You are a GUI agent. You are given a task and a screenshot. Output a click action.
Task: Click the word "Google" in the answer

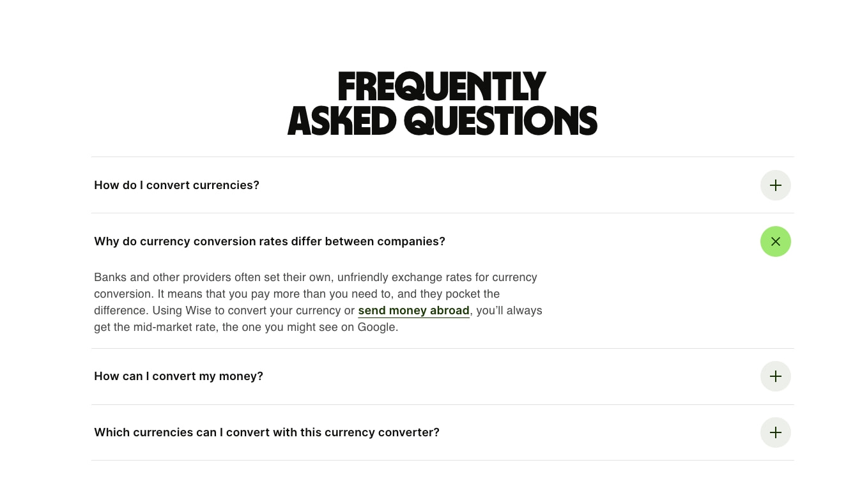(x=376, y=327)
